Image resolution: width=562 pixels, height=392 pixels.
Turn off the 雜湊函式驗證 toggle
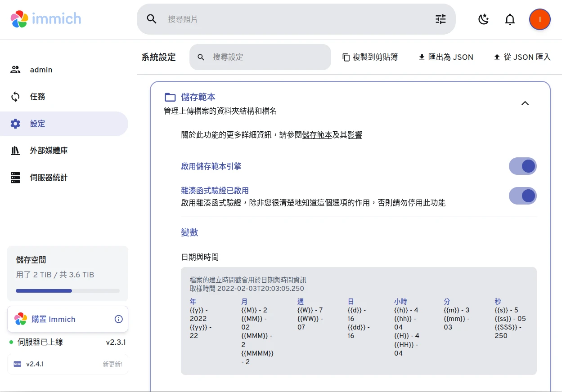pyautogui.click(x=522, y=196)
